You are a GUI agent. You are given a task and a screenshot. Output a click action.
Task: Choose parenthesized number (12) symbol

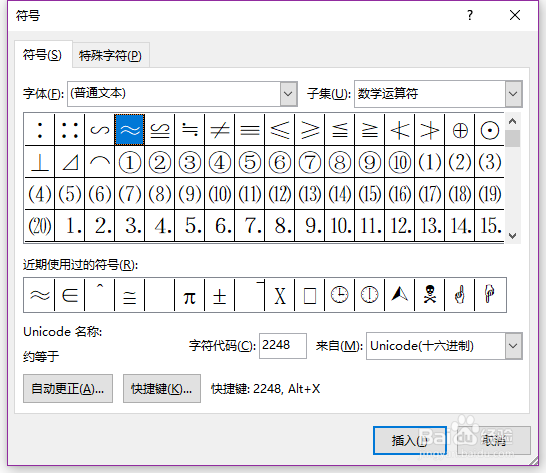pyautogui.click(x=280, y=194)
